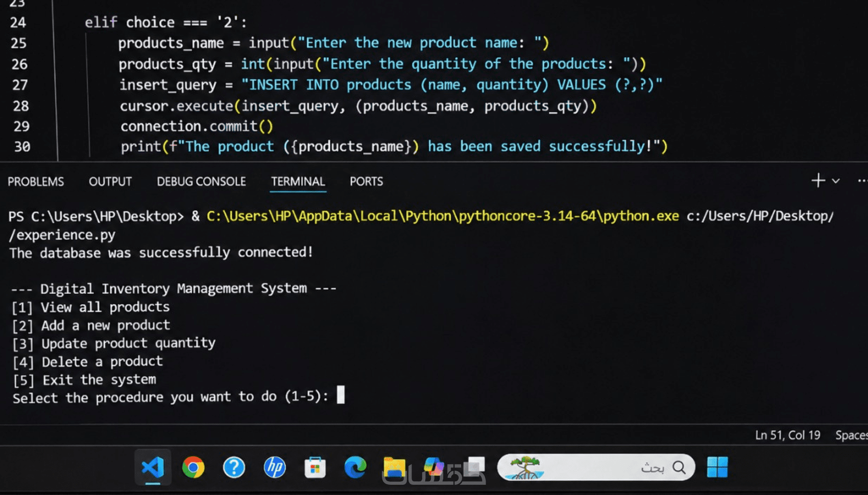Switch to the OUTPUT panel tab
The width and height of the screenshot is (868, 495).
[x=110, y=182]
